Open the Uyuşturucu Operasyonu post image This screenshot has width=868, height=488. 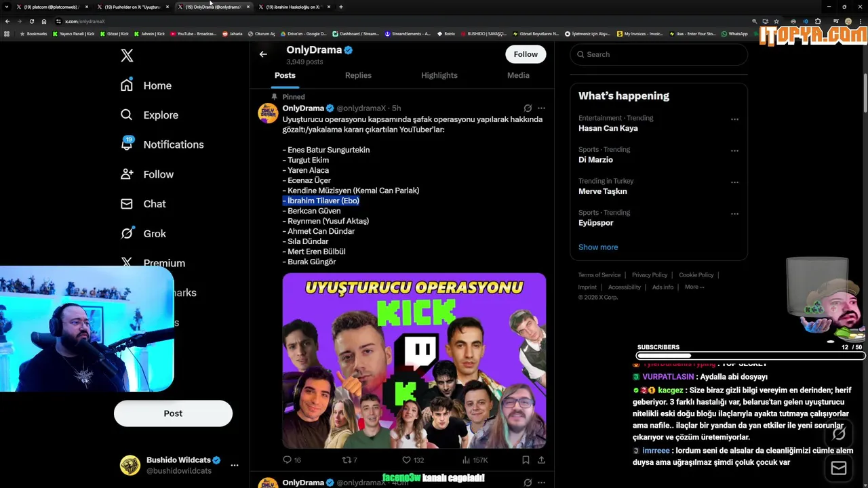tap(414, 361)
